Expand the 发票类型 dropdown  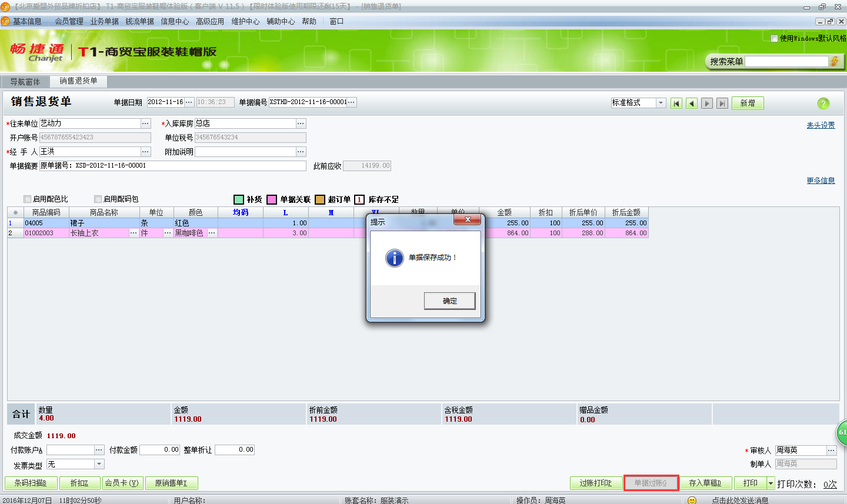coord(99,465)
